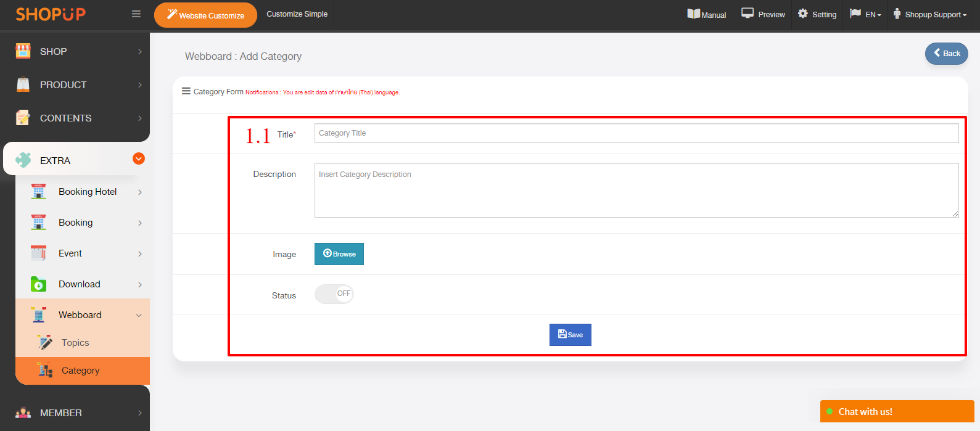Click the Manual book icon
This screenshot has width=980, height=431.
694,14
